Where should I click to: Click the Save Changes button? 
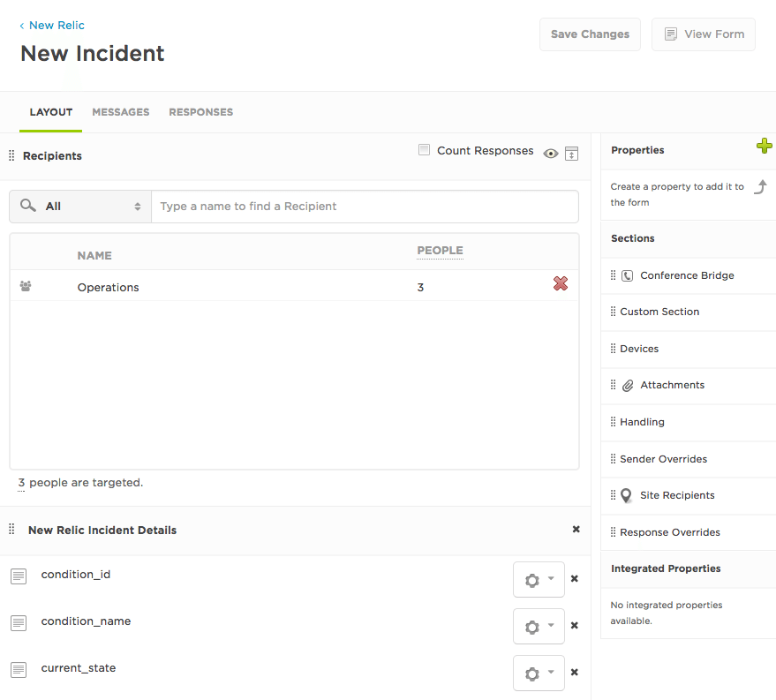coord(589,34)
